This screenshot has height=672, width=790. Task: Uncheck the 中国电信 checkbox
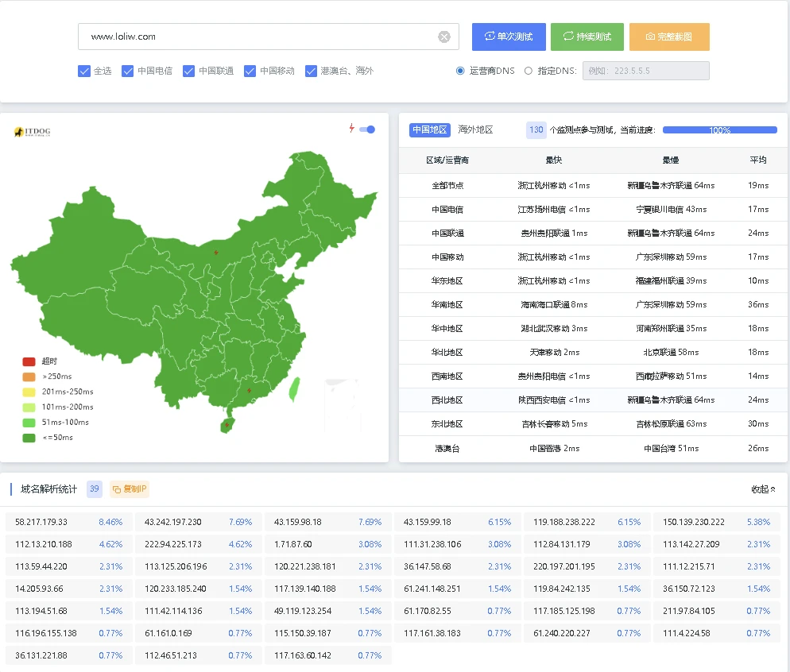[x=127, y=71]
